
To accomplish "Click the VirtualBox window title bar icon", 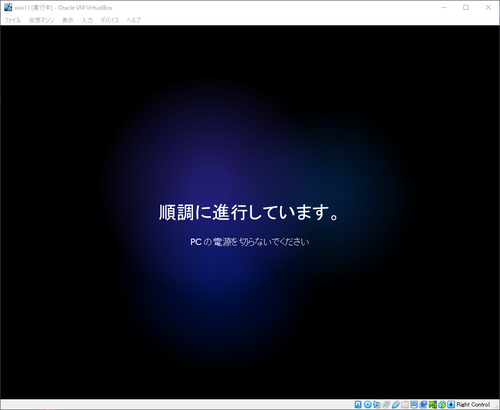I will point(8,7).
